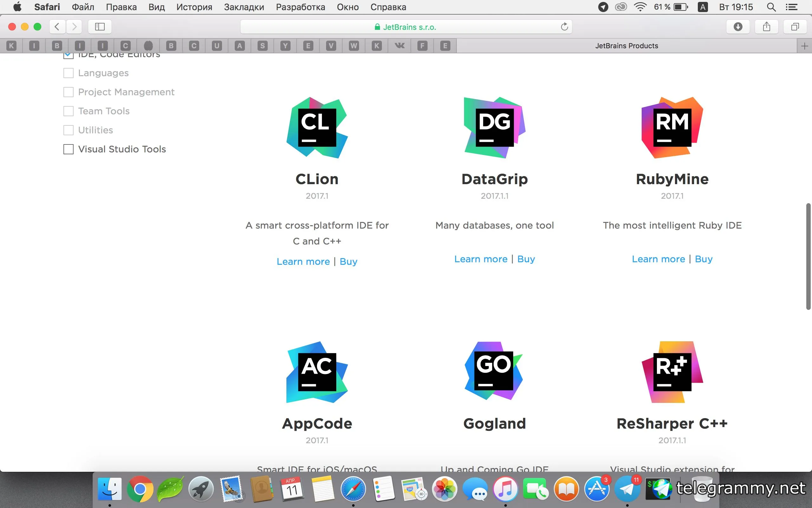Click the vertical page scrollbar thumb
This screenshot has width=812, height=508.
pos(808,256)
